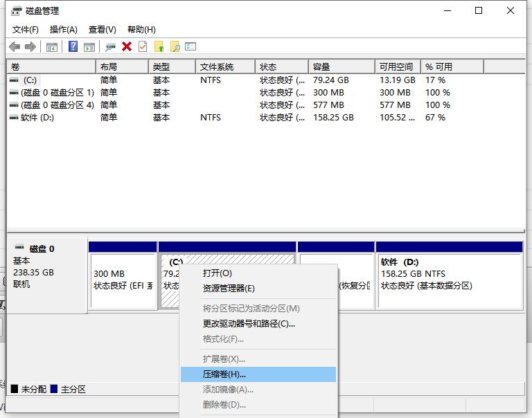Screen dimensions: 532x418
Task: Open the 帮助(H) menu
Action: [141, 30]
